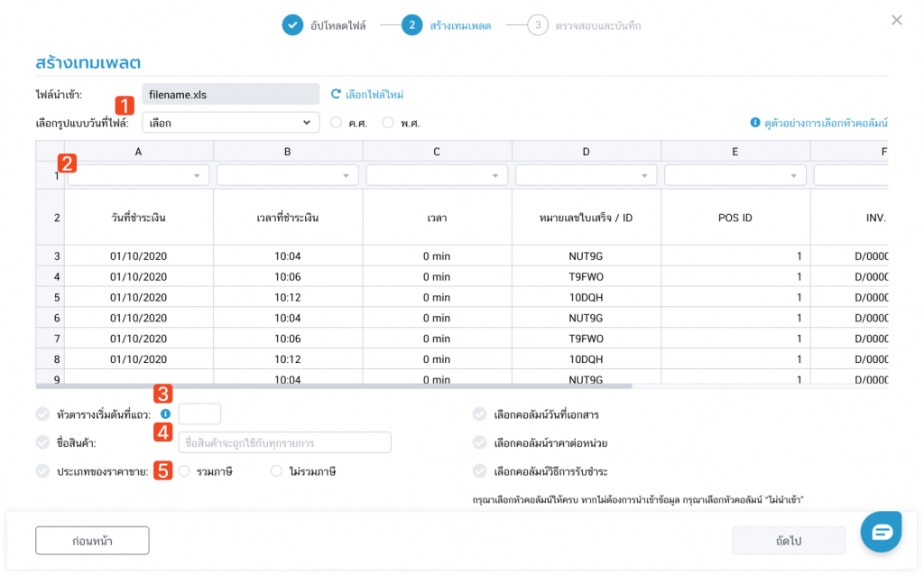924x576 pixels.
Task: Expand column D header dropdown
Action: (x=586, y=175)
